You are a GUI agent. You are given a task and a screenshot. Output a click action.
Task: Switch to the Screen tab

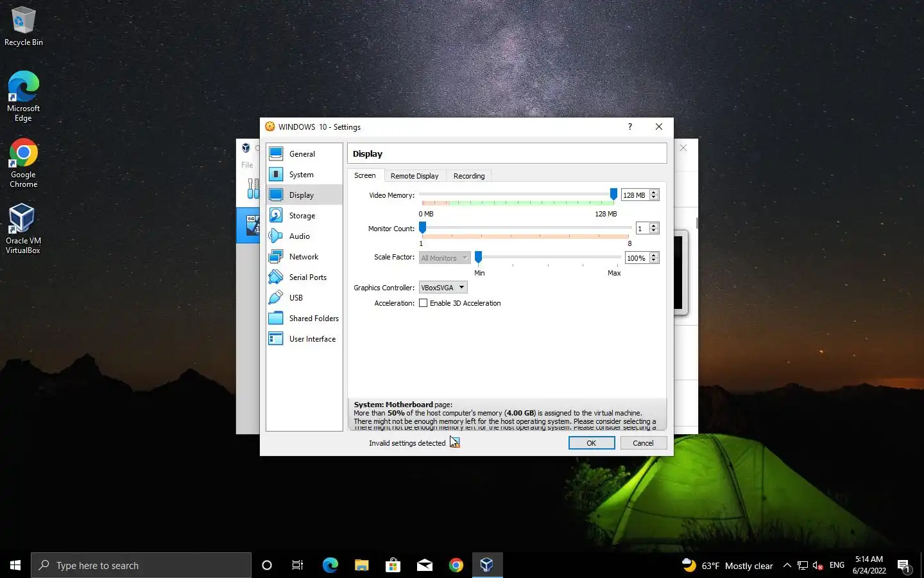click(365, 175)
